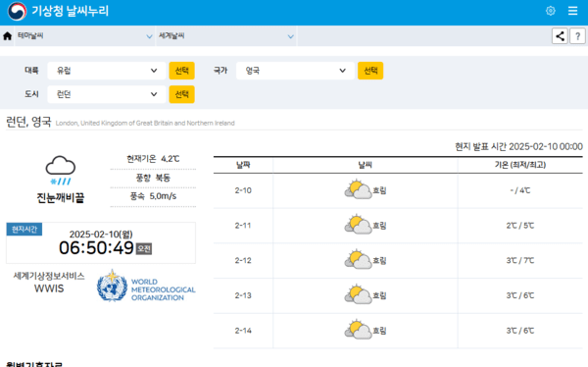
Task: Open the hamburger menu
Action: point(572,11)
